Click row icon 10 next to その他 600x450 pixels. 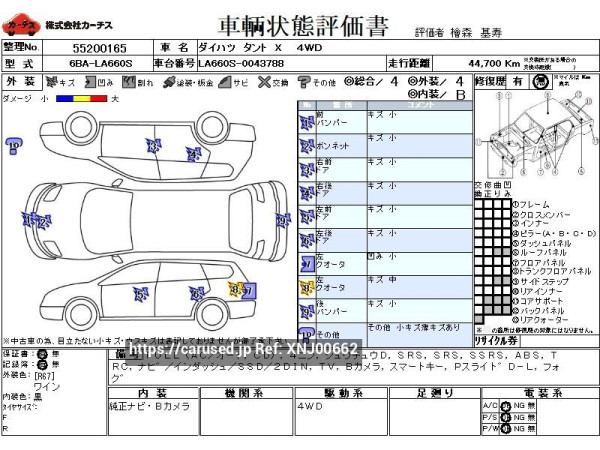pyautogui.click(x=307, y=336)
